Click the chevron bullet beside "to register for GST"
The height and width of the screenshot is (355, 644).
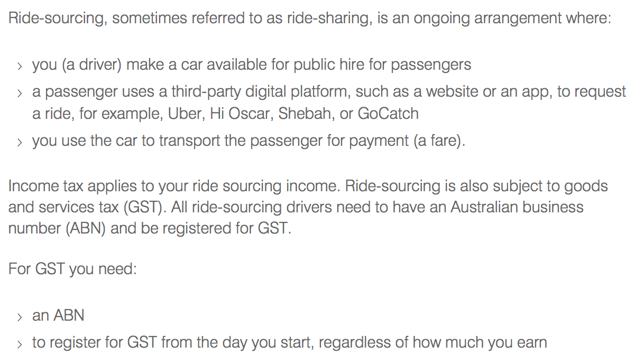tap(20, 344)
